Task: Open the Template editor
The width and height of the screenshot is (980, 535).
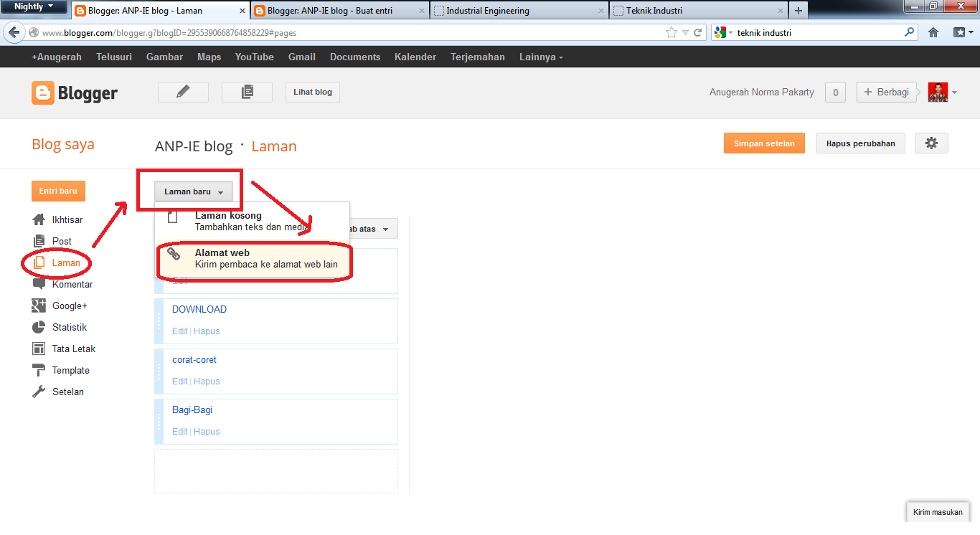Action: pos(70,370)
